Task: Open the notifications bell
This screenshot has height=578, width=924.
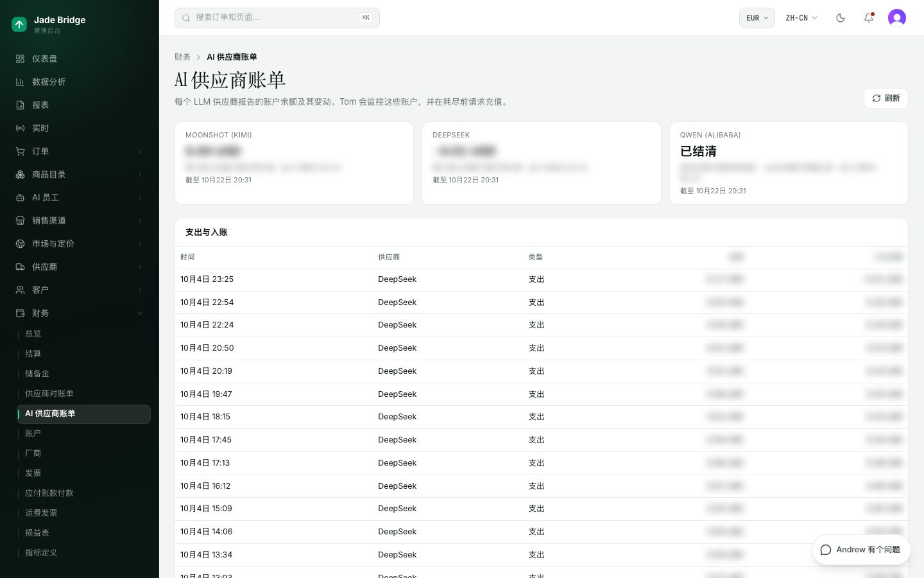Action: point(869,18)
